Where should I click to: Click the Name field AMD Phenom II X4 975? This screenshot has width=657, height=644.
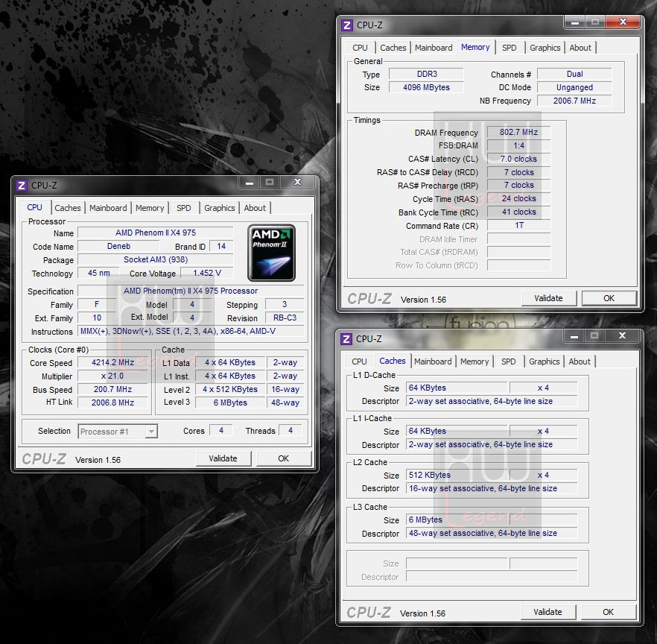156,233
